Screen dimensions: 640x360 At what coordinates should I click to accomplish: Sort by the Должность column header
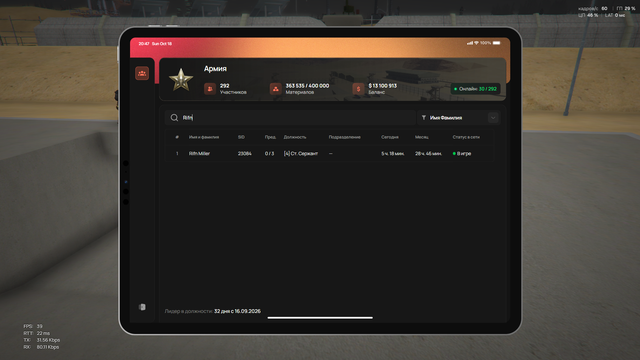[295, 137]
